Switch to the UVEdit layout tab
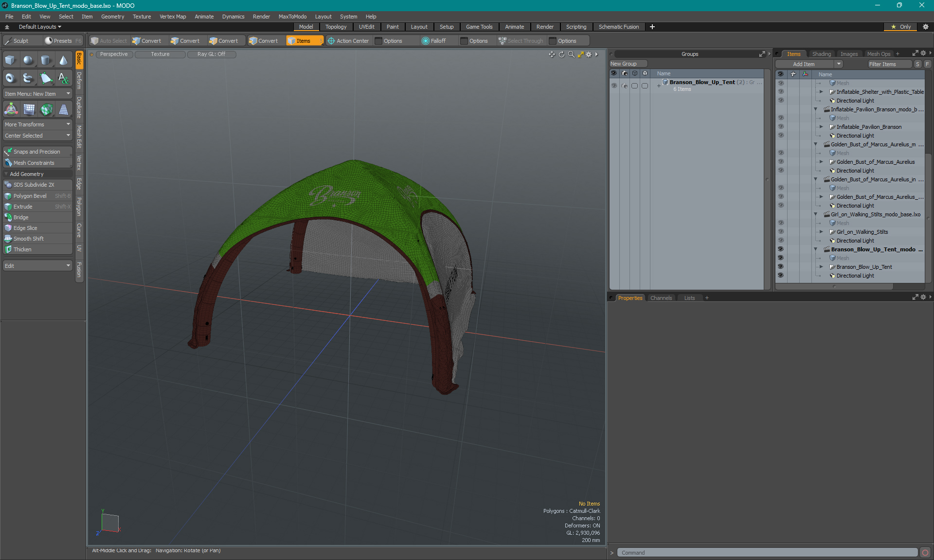This screenshot has width=934, height=560. pyautogui.click(x=366, y=27)
